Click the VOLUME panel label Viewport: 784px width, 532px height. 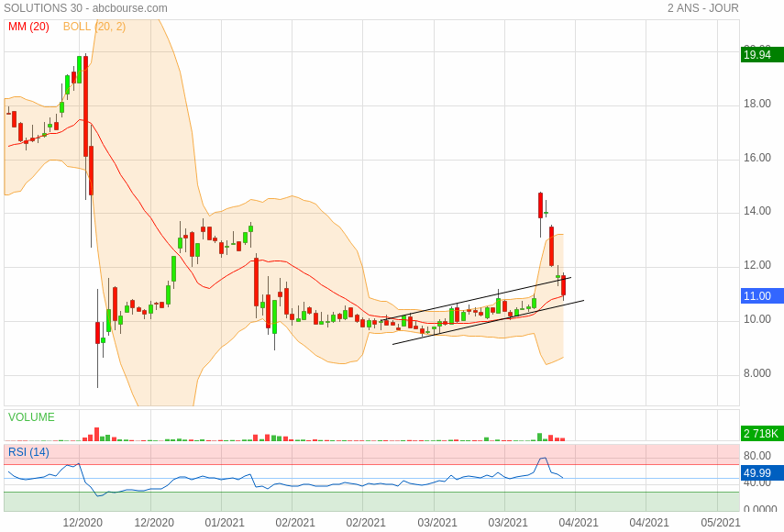coord(31,417)
